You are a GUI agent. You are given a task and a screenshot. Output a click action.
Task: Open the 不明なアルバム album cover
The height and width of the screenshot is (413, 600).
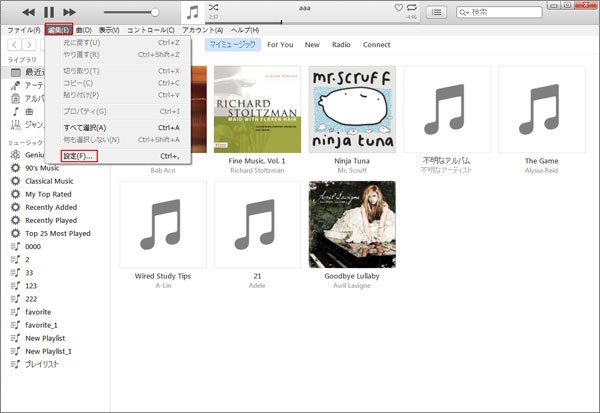tap(447, 109)
